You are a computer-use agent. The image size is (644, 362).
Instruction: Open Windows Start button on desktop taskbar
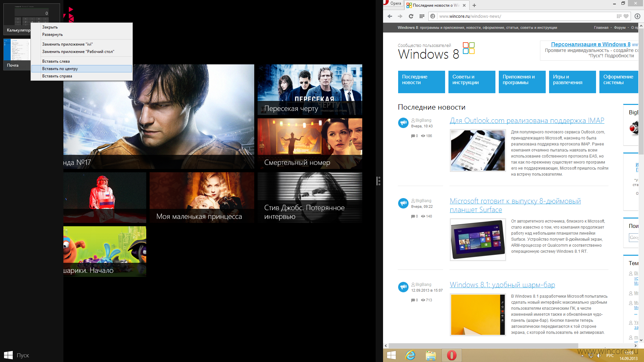[391, 355]
